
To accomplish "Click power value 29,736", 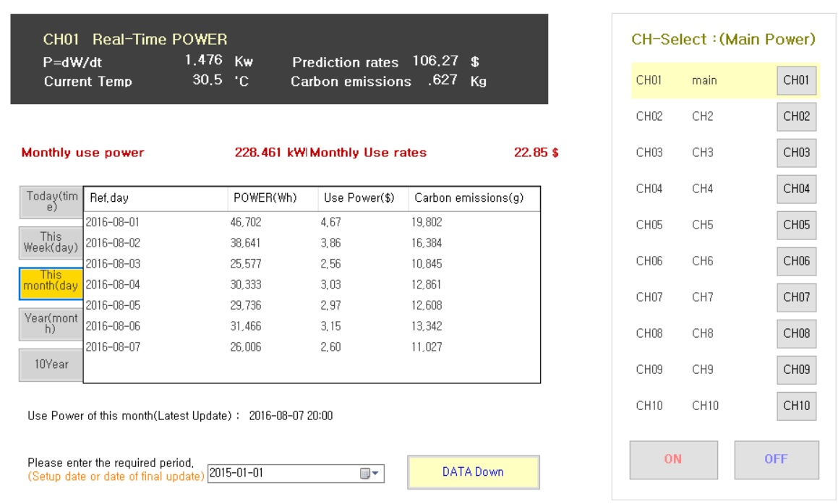I will pyautogui.click(x=246, y=305).
